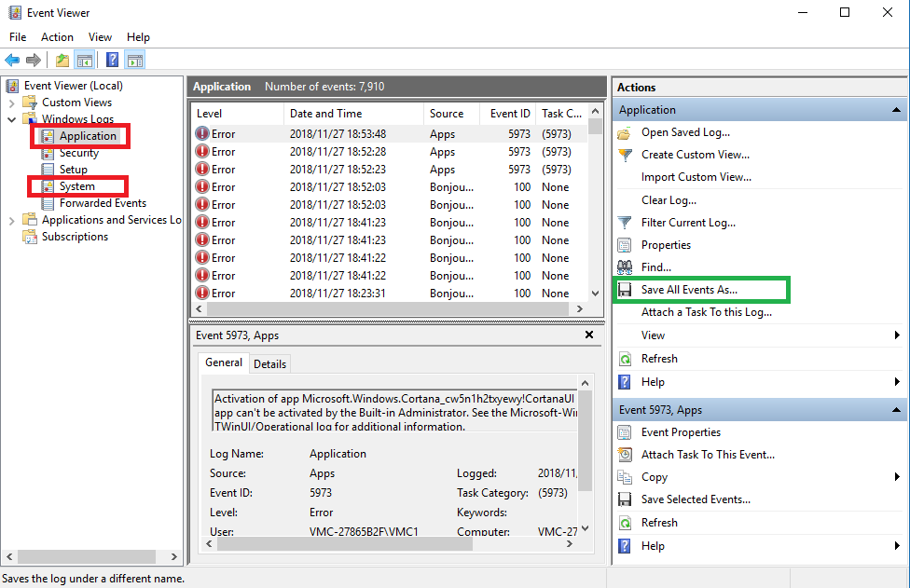The width and height of the screenshot is (910, 588).
Task: Click the Open Saved Log folder icon
Action: click(x=625, y=133)
